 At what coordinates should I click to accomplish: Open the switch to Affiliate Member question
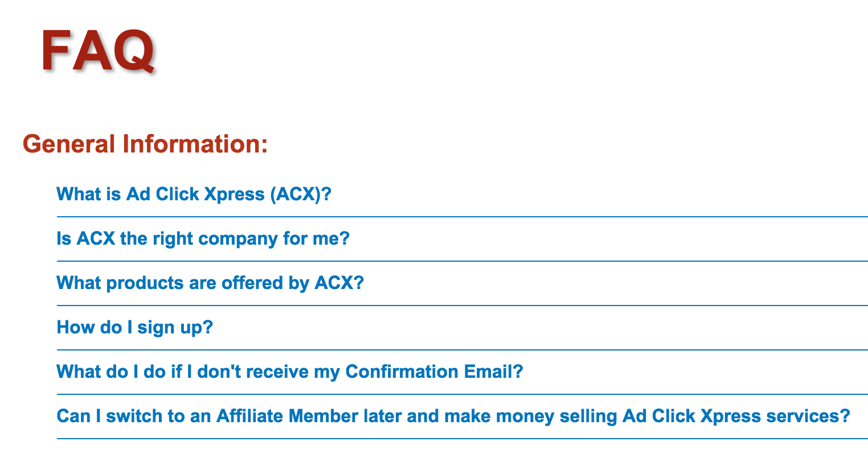point(453,416)
